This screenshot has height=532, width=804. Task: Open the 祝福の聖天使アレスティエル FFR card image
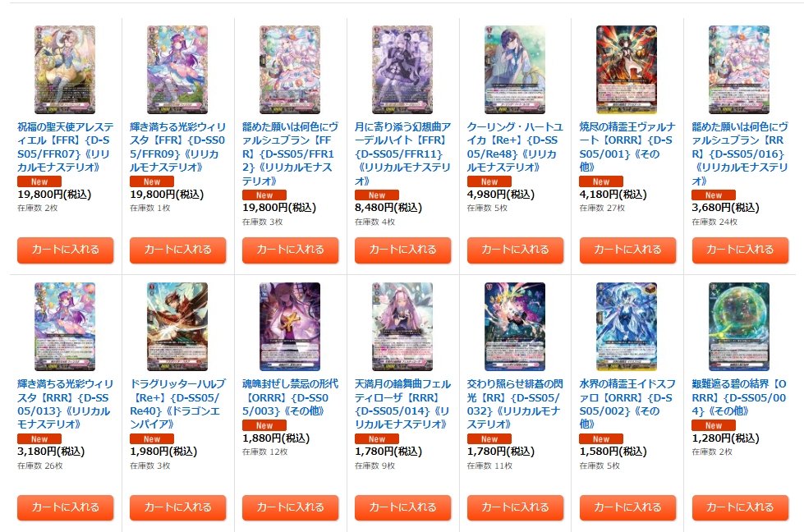pos(65,70)
